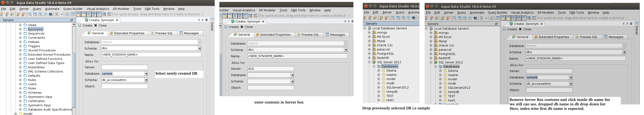The height and width of the screenshot is (115, 644).
Task: Dismiss shortcut hint X in window with Server ADS
Action: pyautogui.click(x=349, y=16)
